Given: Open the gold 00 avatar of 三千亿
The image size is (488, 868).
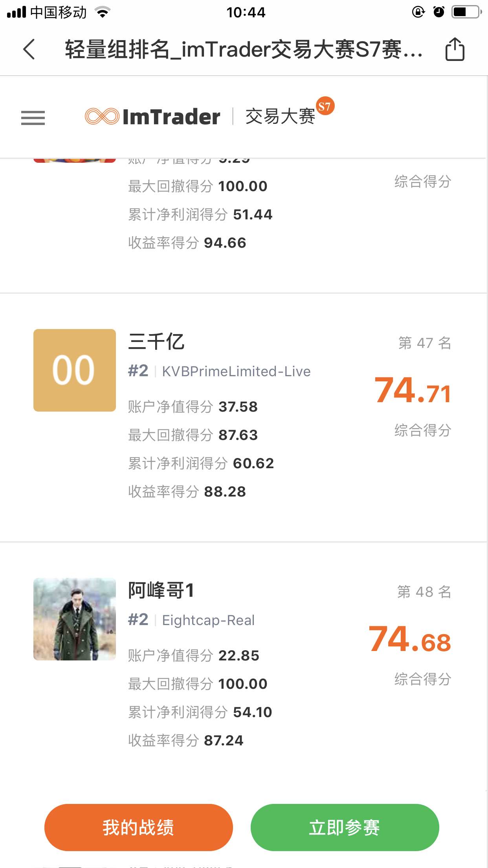Looking at the screenshot, I should 75,370.
